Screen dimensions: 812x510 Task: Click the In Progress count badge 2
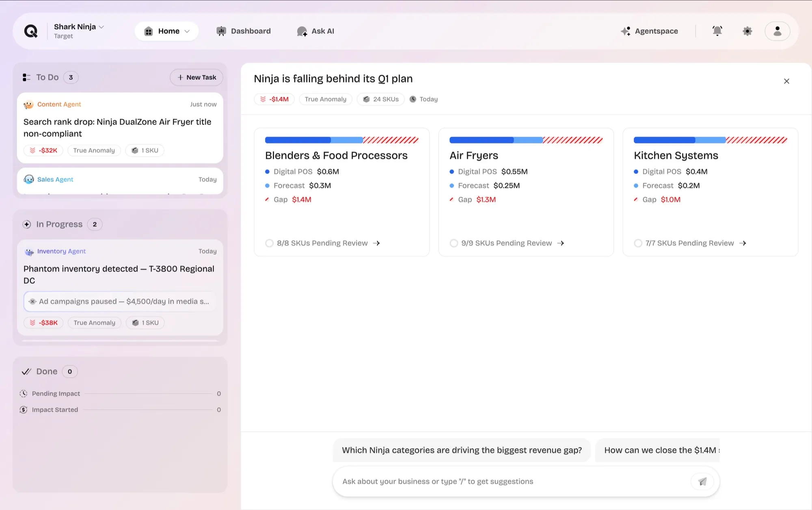click(x=95, y=224)
